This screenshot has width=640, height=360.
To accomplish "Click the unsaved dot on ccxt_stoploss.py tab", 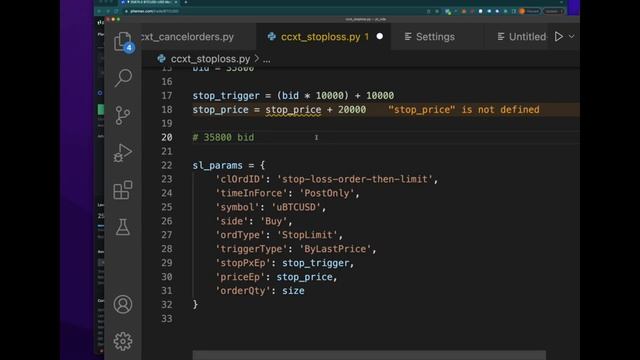I will tap(380, 36).
